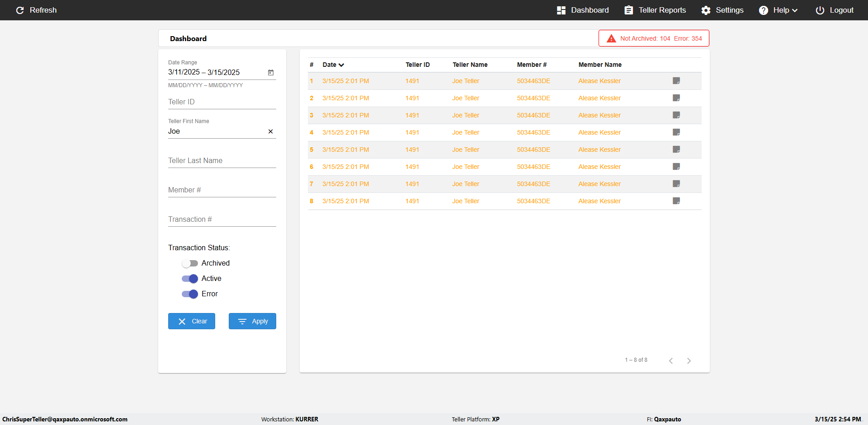The width and height of the screenshot is (868, 425).
Task: Click the Refresh icon in top bar
Action: coord(20,10)
